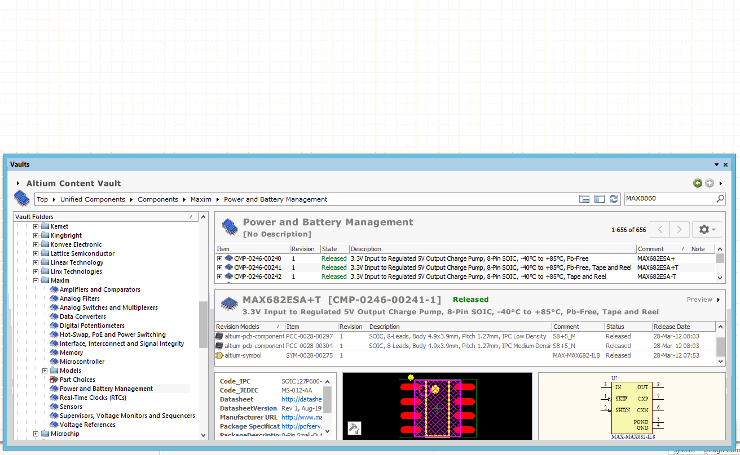Select Digital Potentiometers folder

[x=92, y=325]
